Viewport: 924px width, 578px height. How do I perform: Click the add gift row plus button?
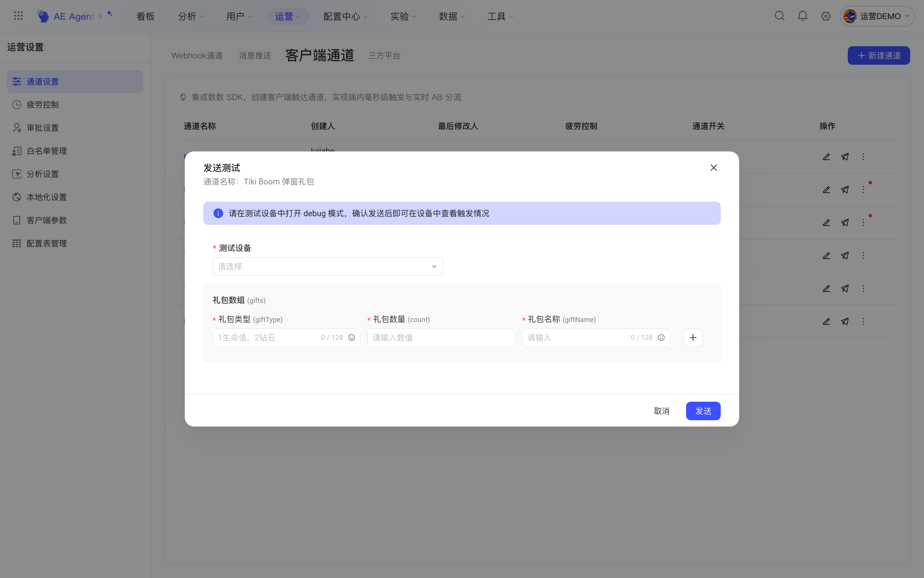(693, 338)
